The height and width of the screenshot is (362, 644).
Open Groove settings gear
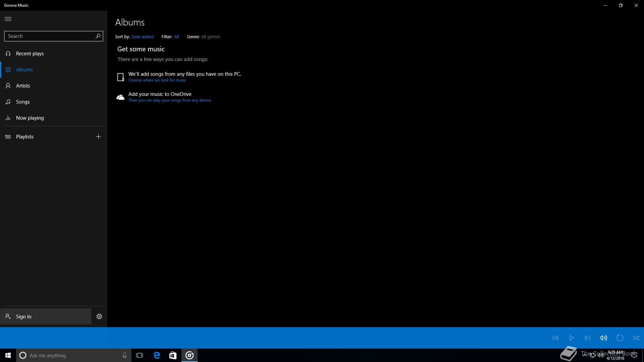pos(99,316)
